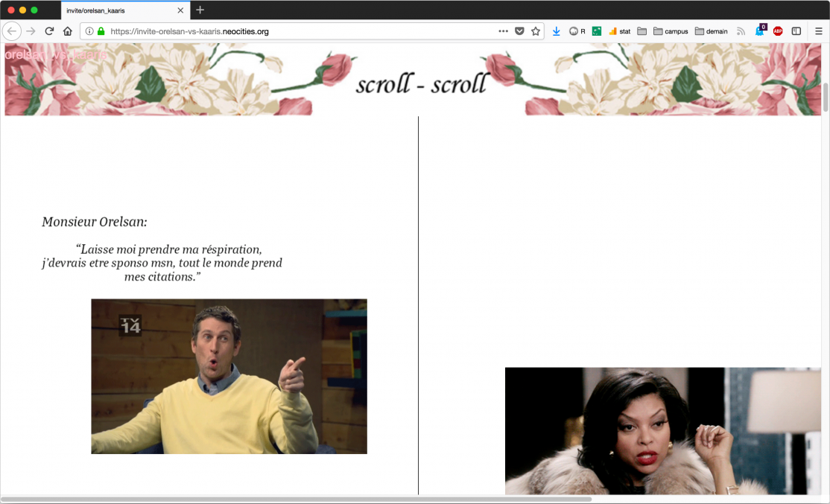The height and width of the screenshot is (504, 830).
Task: Bookmark this page with the star
Action: (x=535, y=31)
